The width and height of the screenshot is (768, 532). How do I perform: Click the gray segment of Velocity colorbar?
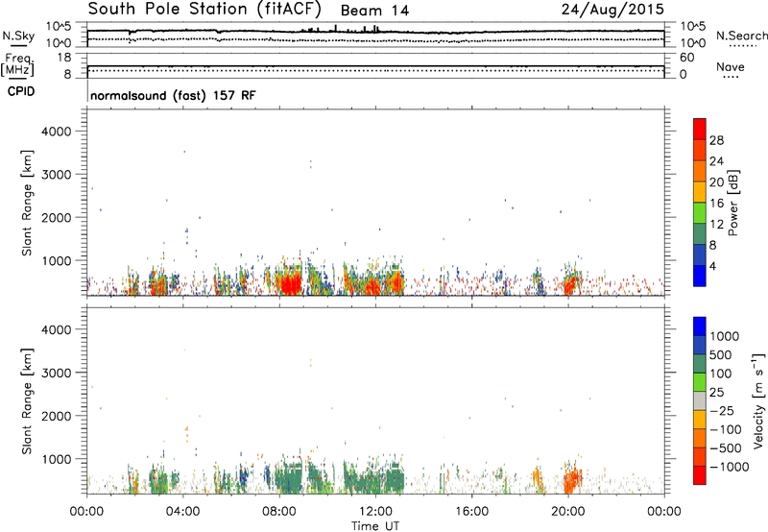point(700,401)
